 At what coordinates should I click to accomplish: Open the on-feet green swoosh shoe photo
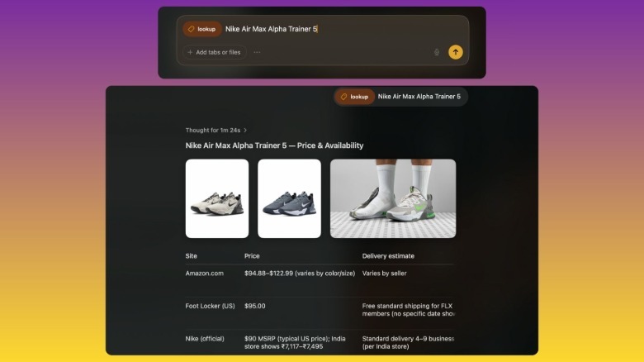tap(393, 198)
